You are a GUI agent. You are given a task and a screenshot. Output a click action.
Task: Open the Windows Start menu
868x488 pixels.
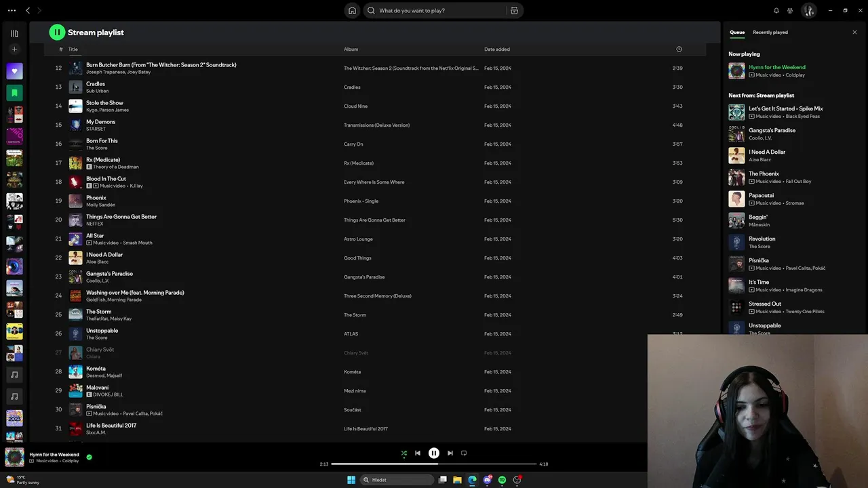click(351, 480)
